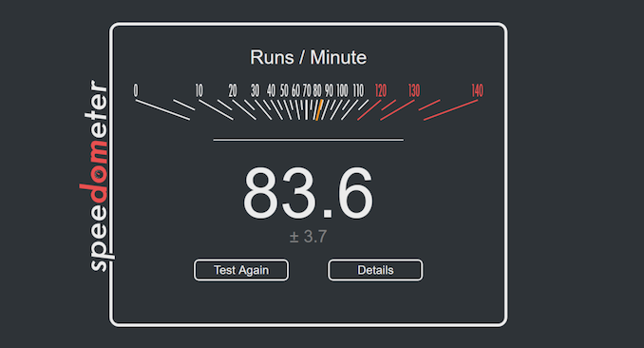Click the orange gauge needle

(319, 110)
